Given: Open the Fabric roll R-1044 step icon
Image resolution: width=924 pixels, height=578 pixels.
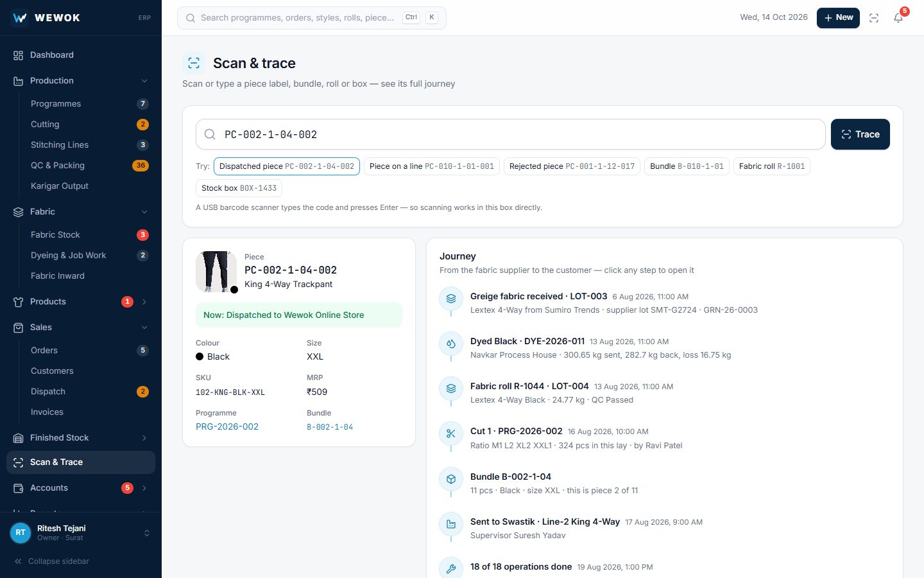Looking at the screenshot, I should 451,389.
